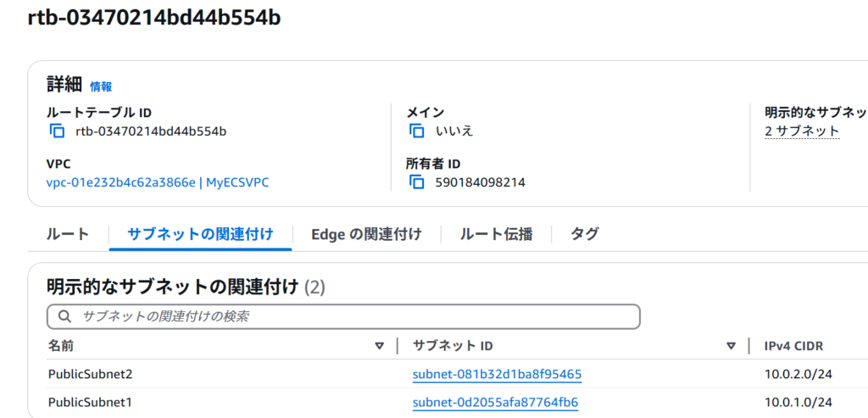868x418 pixels.
Task: Select the サブネットの関連付け tab
Action: point(200,234)
